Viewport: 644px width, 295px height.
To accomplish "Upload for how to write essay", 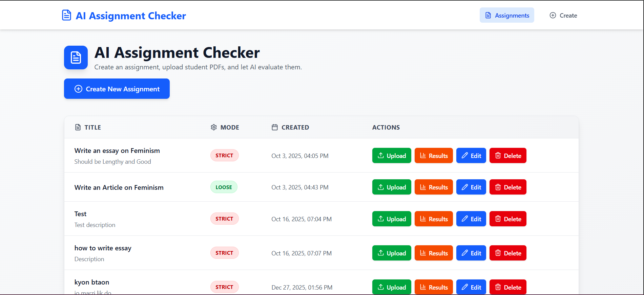I will coord(392,253).
